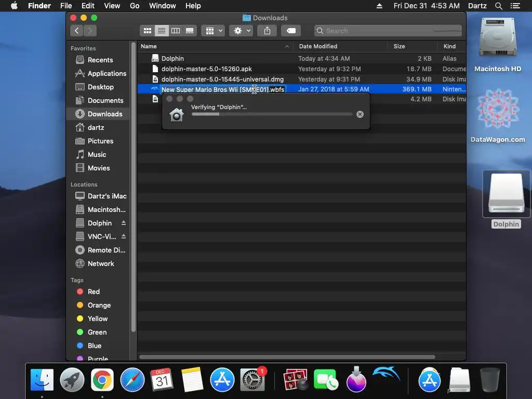Open the View menu

click(x=112, y=6)
